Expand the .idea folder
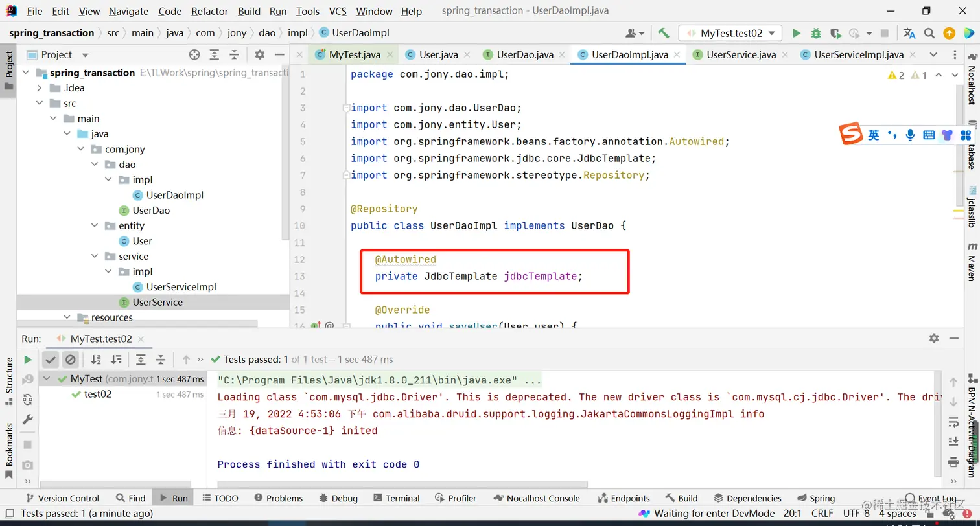This screenshot has height=526, width=980. pos(40,88)
